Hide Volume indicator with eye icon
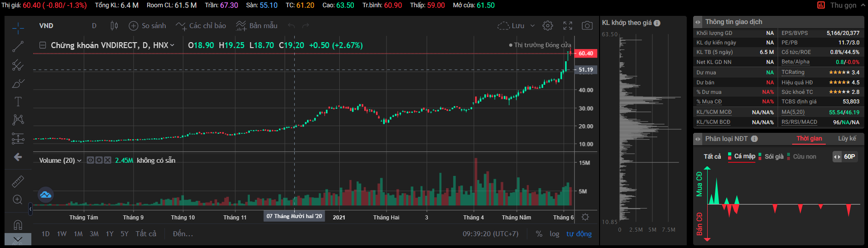This screenshot has width=868, height=248. click(x=90, y=160)
